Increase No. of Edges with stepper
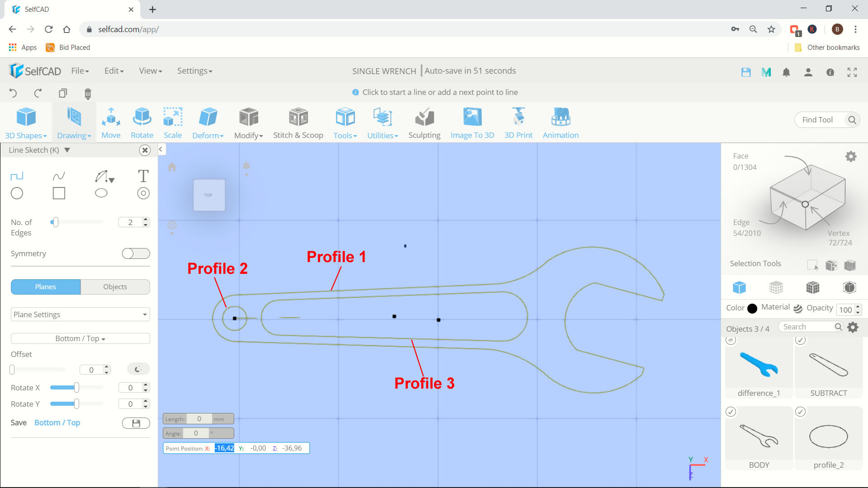The image size is (868, 488). click(x=146, y=220)
